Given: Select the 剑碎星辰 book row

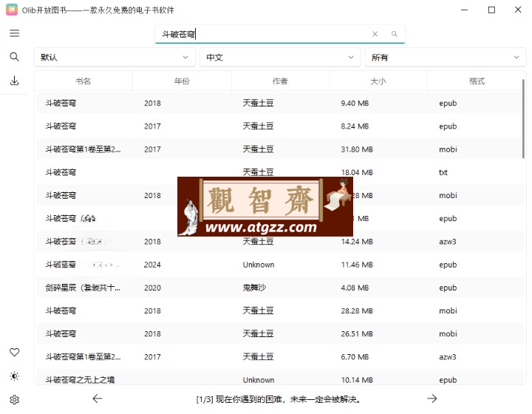Looking at the screenshot, I should [279, 288].
